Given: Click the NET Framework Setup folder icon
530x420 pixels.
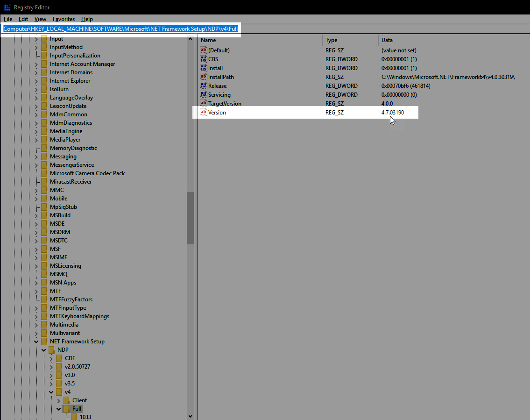Looking at the screenshot, I should pyautogui.click(x=44, y=342).
